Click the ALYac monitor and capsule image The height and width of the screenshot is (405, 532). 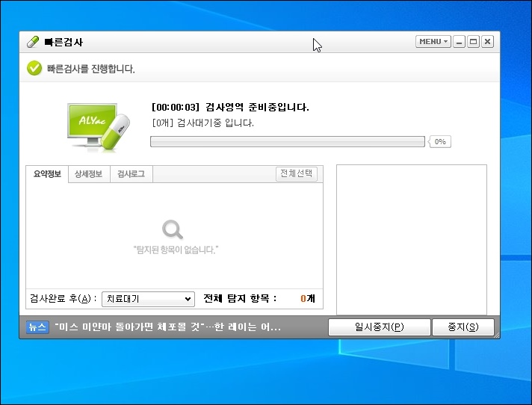pyautogui.click(x=99, y=126)
